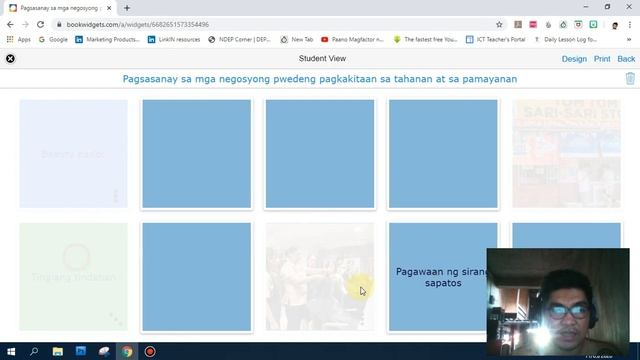Screen dimensions: 640x360
Task: Click the Chrome profile avatar icon
Action: (615, 25)
